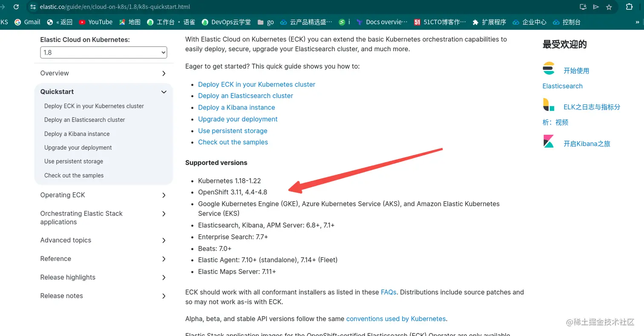Open the go bookmark folder
The height and width of the screenshot is (336, 644).
click(266, 22)
